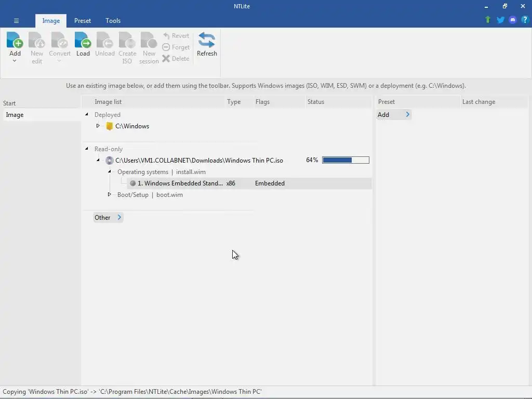Image resolution: width=532 pixels, height=399 pixels.
Task: Open the hamburger menu
Action: [16, 21]
